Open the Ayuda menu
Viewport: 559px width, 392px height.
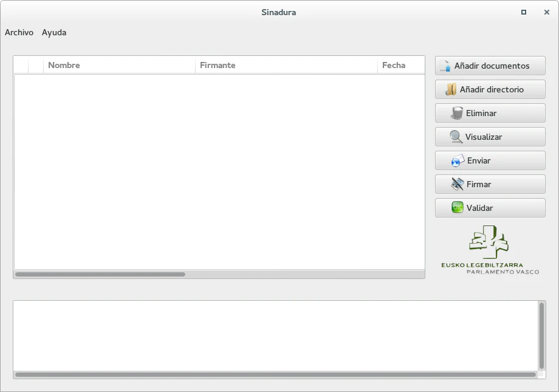tap(54, 33)
